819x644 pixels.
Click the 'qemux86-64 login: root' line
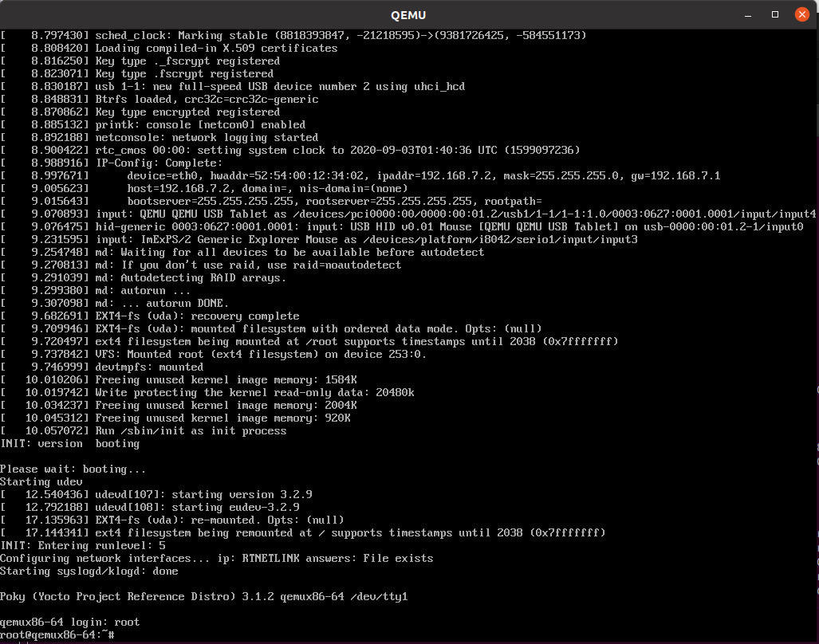(70, 622)
